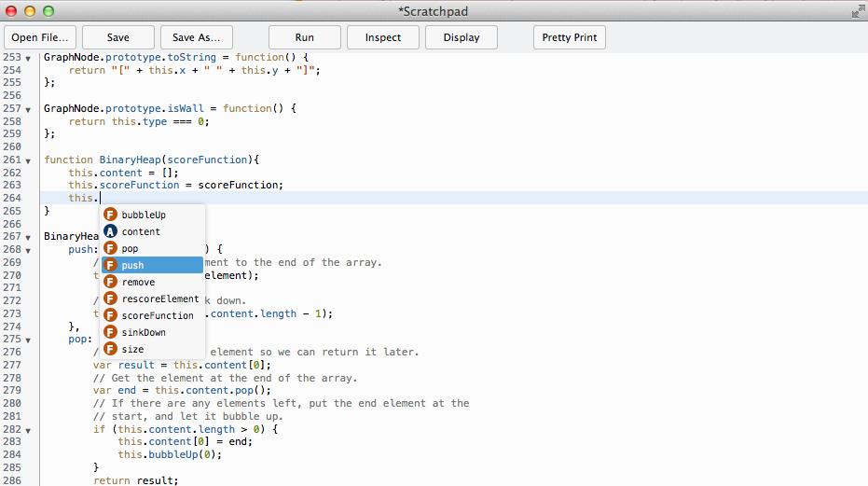Click line number 264 in the gutter
The width and height of the screenshot is (868, 486).
pos(11,198)
